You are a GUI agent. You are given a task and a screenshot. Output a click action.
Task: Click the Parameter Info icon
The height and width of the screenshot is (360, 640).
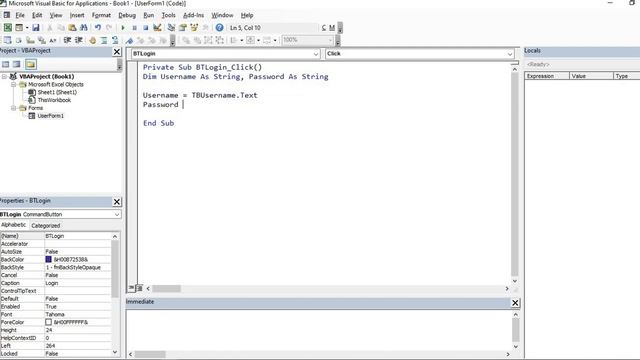(42, 40)
